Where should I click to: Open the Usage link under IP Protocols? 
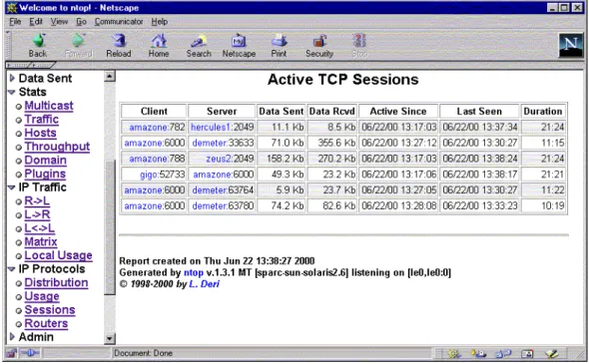pyautogui.click(x=42, y=296)
